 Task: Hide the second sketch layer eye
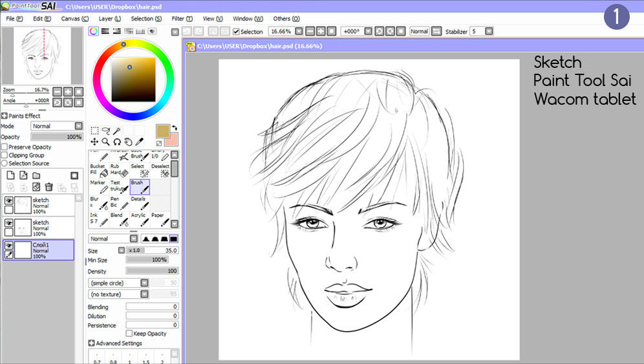click(x=8, y=222)
